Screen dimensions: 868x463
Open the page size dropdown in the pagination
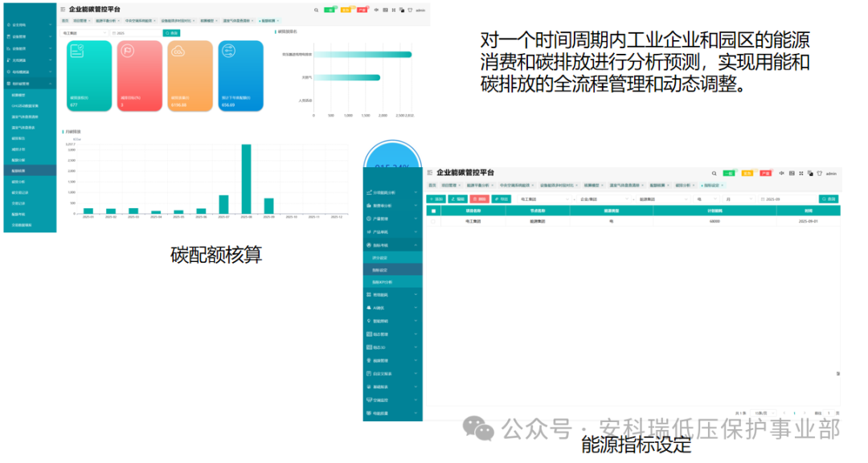click(x=762, y=413)
